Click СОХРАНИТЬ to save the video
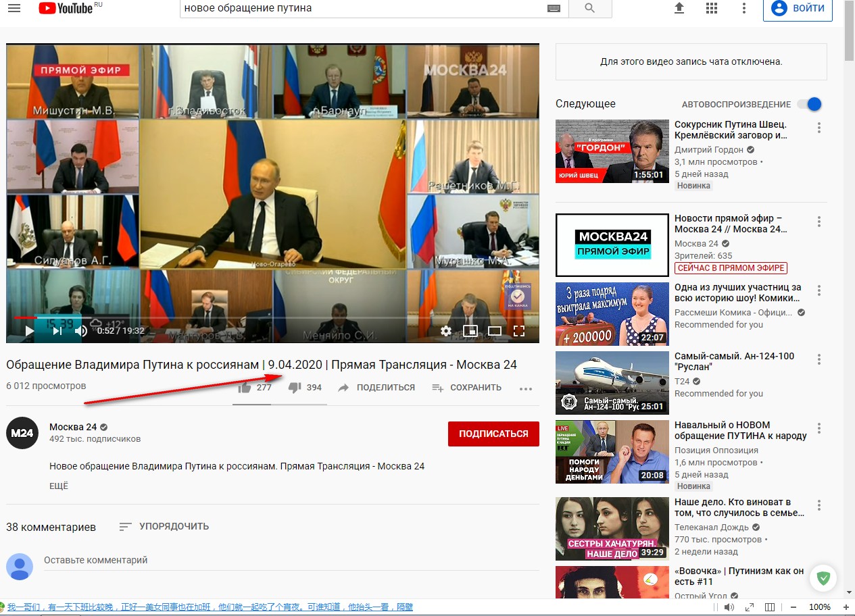 [467, 388]
